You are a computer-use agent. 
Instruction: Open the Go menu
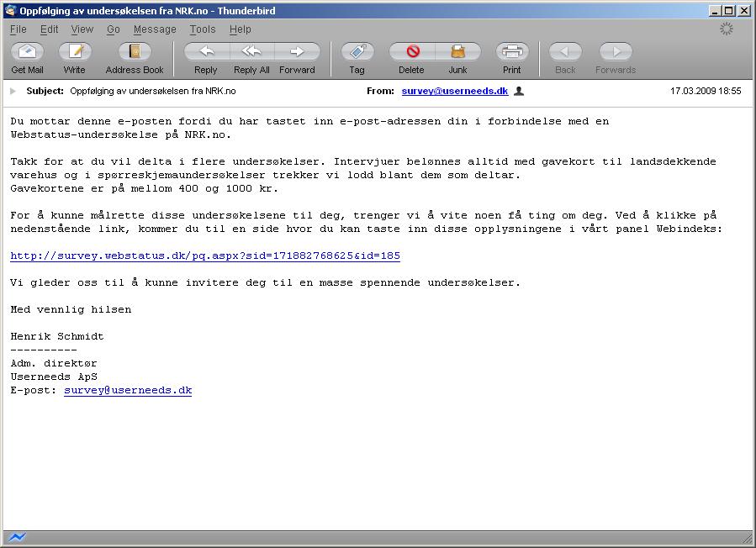pyautogui.click(x=114, y=29)
